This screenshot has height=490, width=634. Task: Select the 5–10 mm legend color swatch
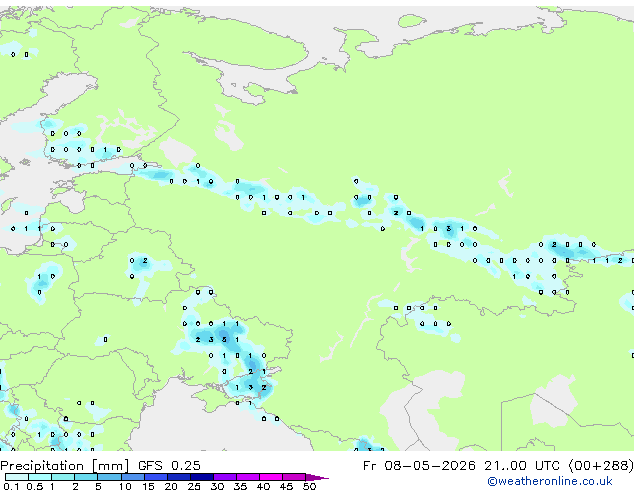109,477
